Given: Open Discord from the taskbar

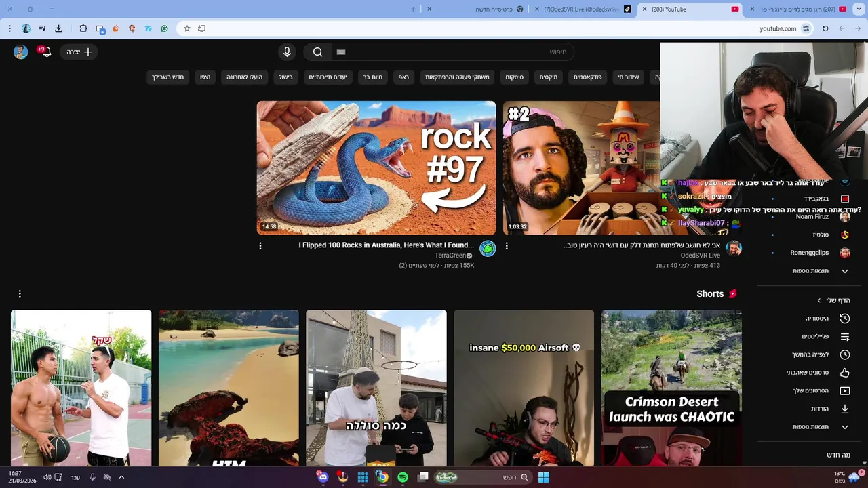Looking at the screenshot, I should tap(323, 477).
